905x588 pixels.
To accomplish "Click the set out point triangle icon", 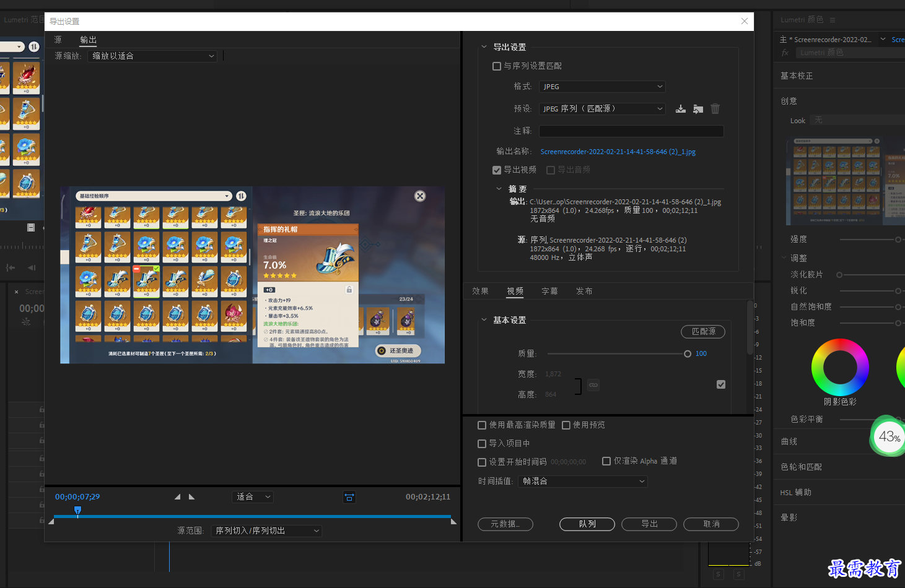I will coord(191,497).
